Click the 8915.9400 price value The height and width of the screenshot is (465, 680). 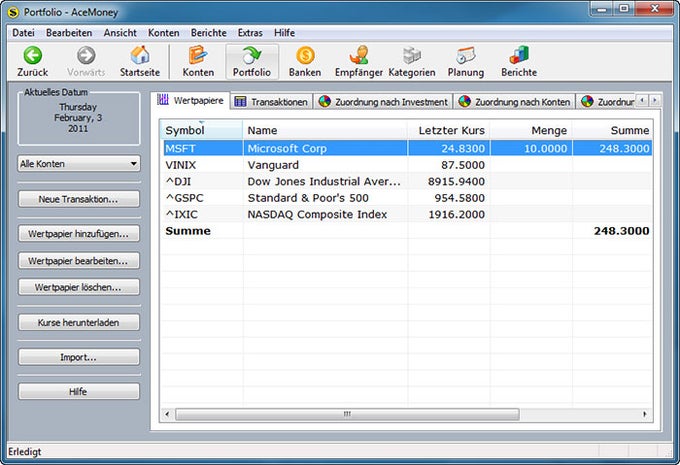pyautogui.click(x=456, y=181)
